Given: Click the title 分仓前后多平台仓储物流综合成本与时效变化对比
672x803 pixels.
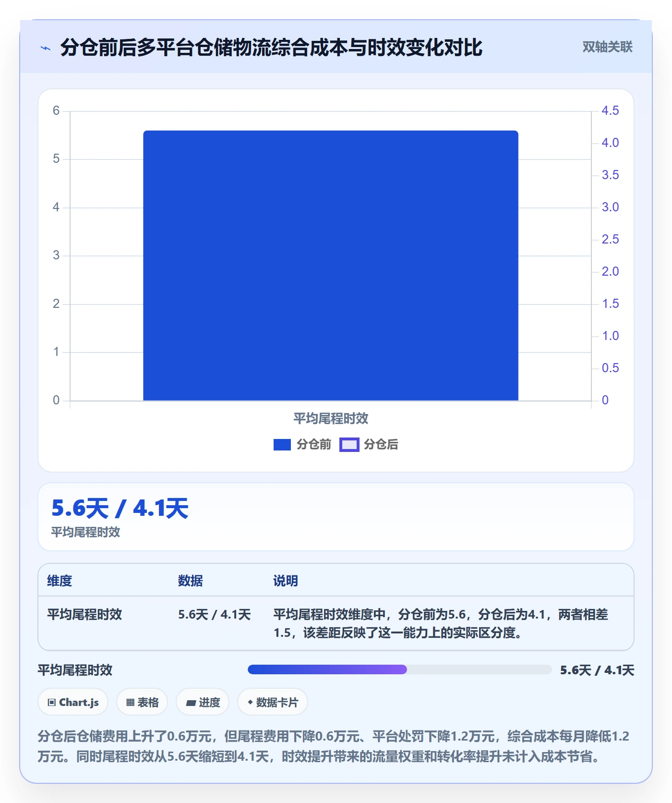Looking at the screenshot, I should [x=271, y=48].
